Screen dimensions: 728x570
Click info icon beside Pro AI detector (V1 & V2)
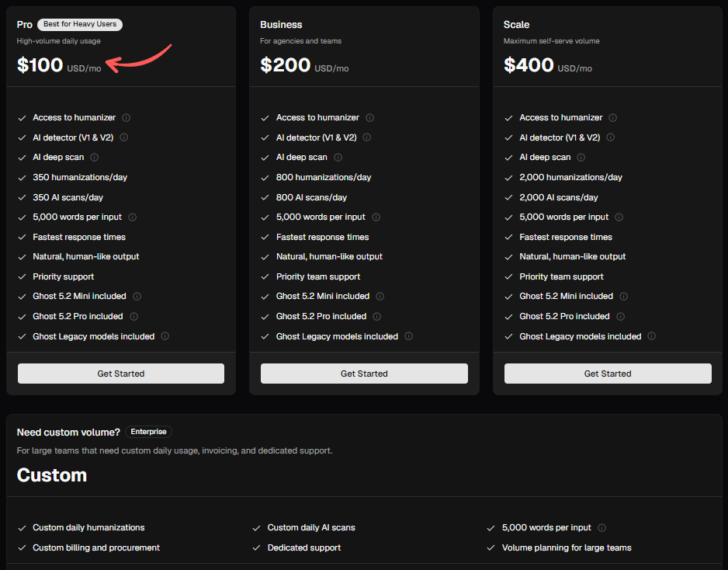click(x=124, y=137)
